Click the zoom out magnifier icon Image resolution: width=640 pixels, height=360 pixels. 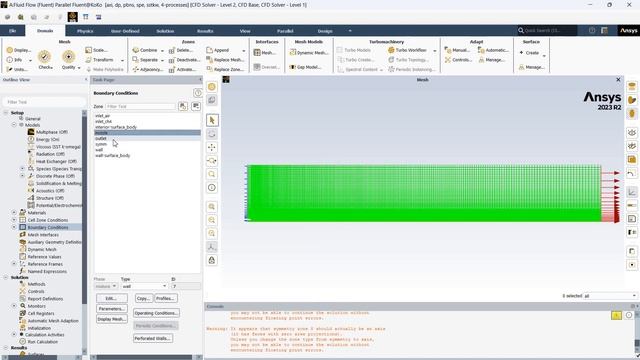click(212, 220)
